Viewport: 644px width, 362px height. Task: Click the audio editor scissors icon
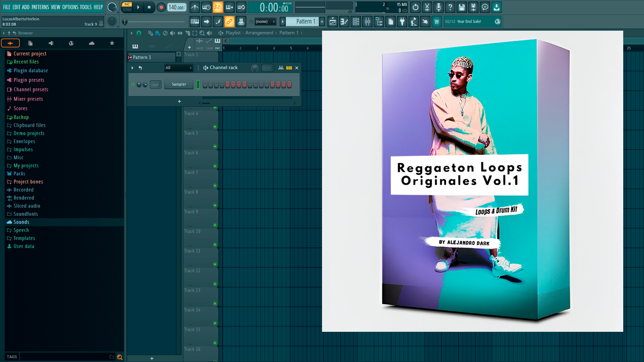pyautogui.click(x=427, y=7)
